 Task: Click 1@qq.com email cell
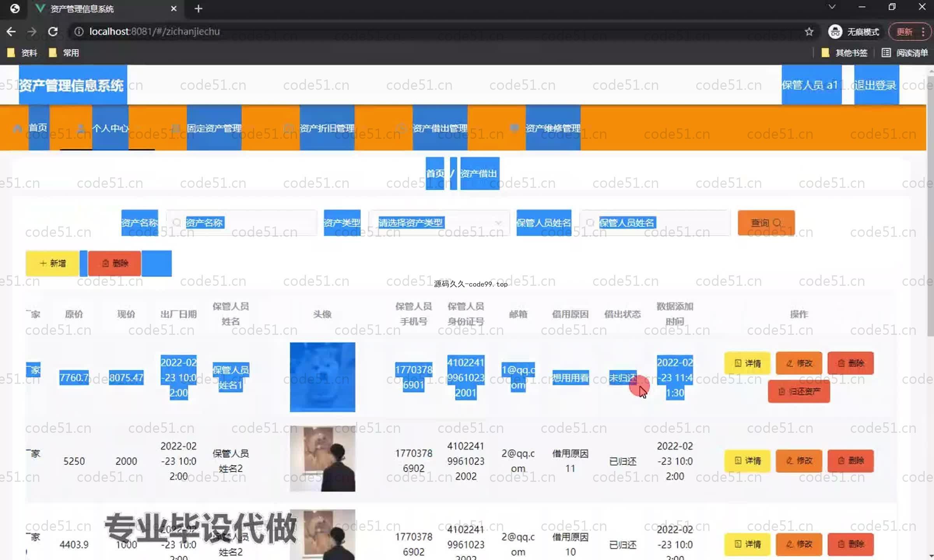[518, 377]
